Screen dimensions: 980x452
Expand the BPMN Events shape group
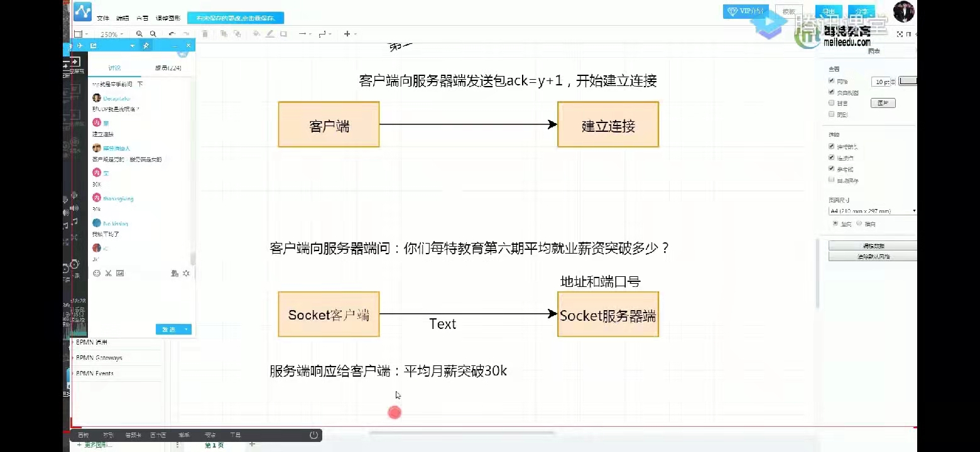pyautogui.click(x=95, y=374)
